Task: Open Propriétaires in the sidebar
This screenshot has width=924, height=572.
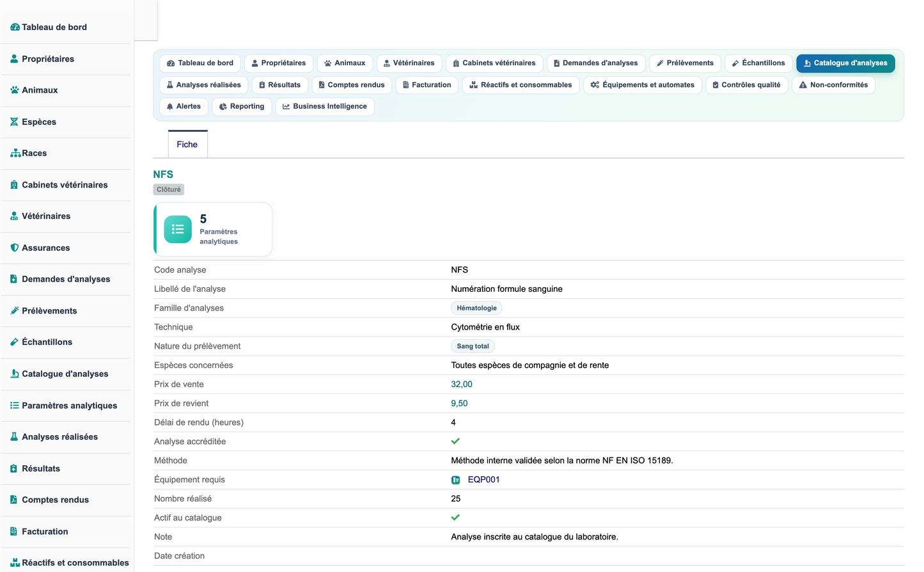Action: click(42, 59)
